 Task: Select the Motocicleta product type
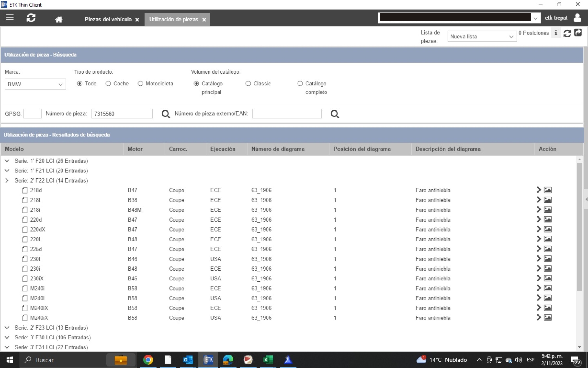[x=140, y=84]
